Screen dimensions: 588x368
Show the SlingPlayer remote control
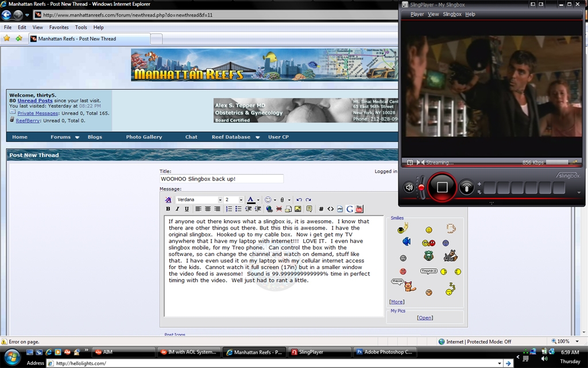pyautogui.click(x=466, y=187)
